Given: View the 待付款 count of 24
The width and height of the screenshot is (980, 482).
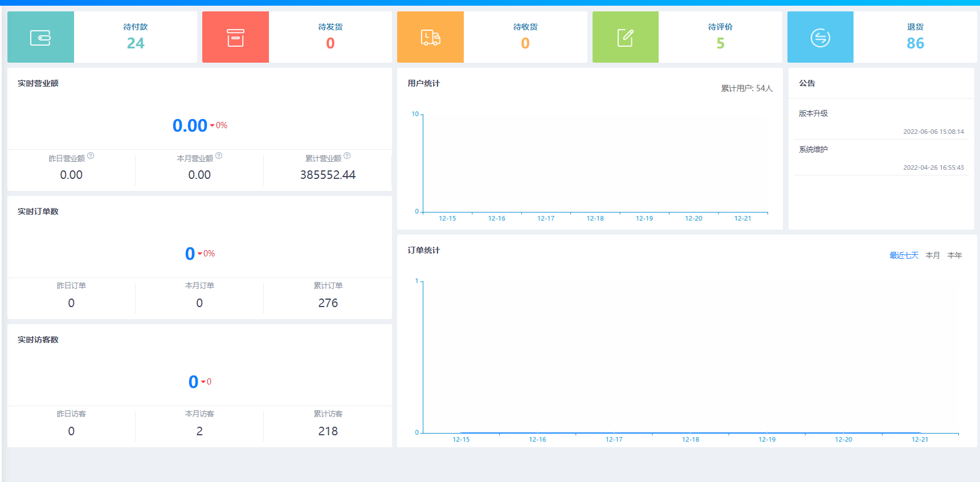Looking at the screenshot, I should click(x=136, y=43).
